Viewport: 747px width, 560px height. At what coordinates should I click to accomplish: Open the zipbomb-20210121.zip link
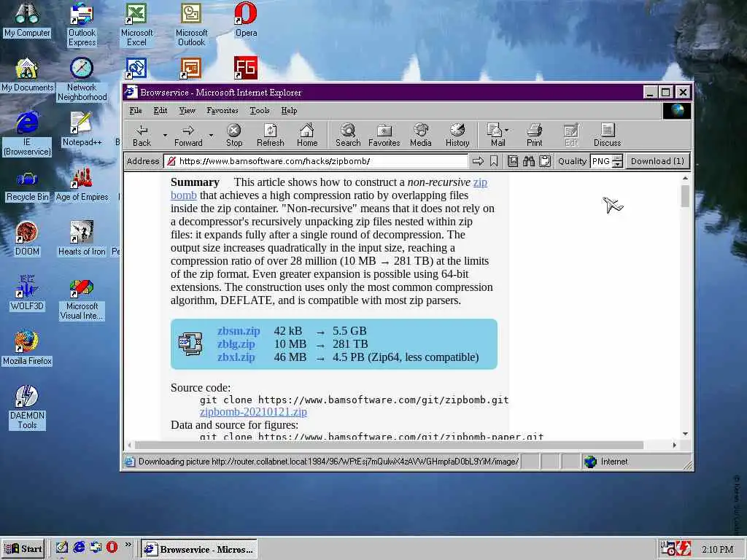click(253, 412)
